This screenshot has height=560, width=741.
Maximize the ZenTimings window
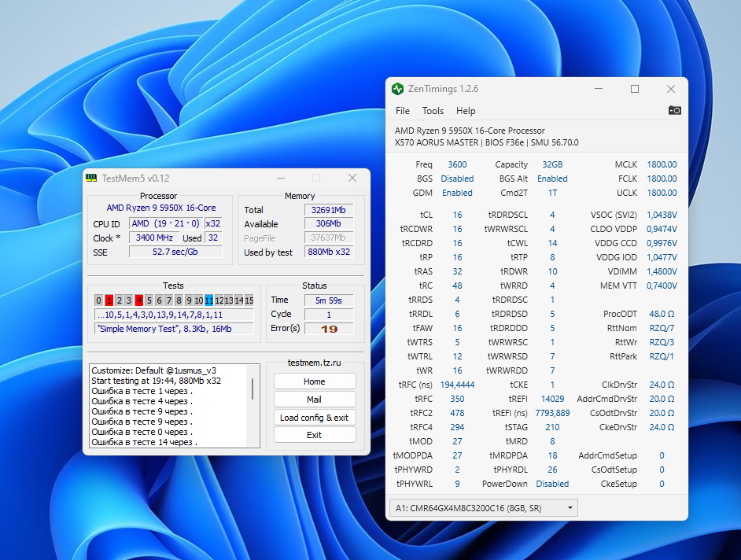pos(635,89)
